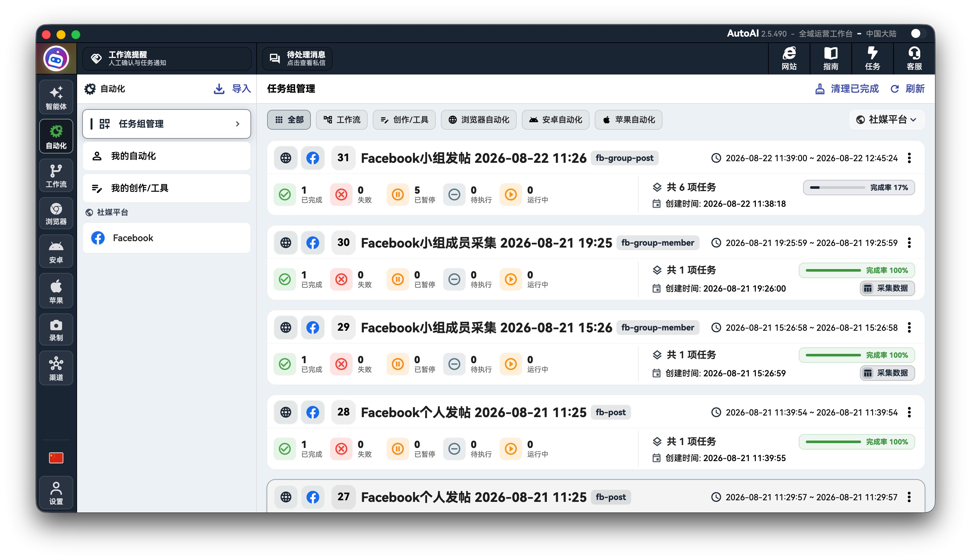Click fb-group-member tag on group 30
This screenshot has width=971, height=560.
pyautogui.click(x=658, y=243)
